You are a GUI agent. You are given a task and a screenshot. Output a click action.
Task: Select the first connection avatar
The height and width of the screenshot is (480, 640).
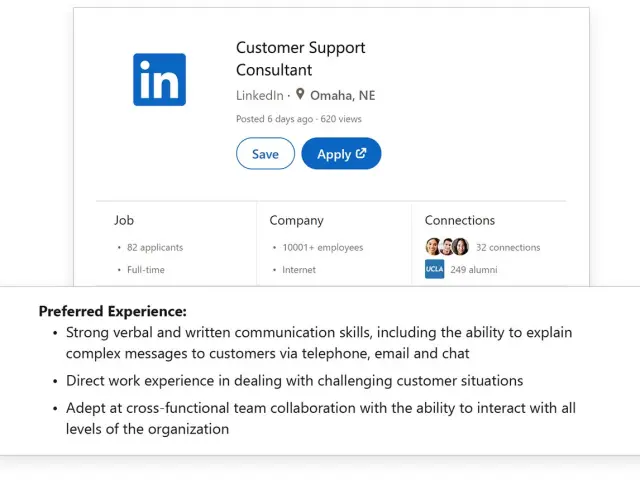433,247
